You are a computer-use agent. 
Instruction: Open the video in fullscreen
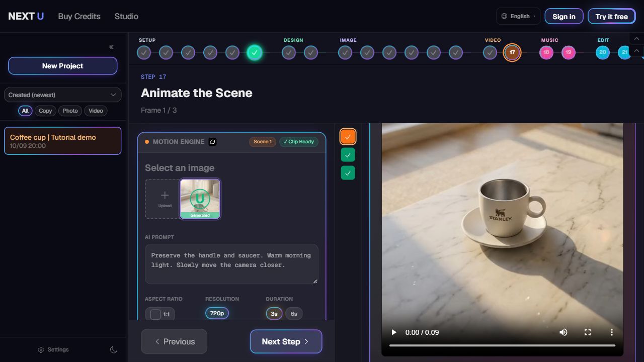(587, 332)
